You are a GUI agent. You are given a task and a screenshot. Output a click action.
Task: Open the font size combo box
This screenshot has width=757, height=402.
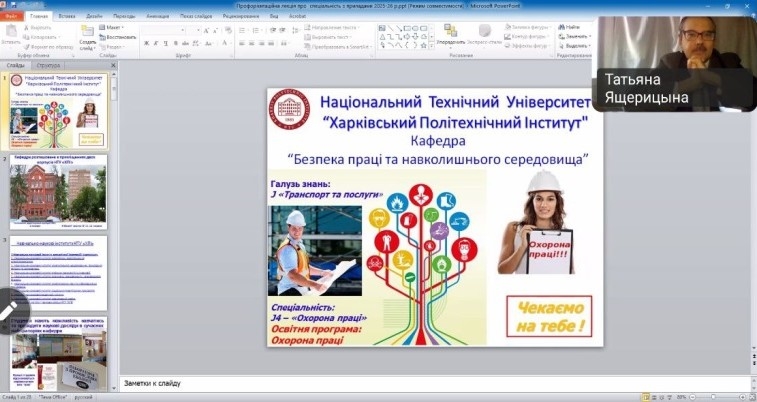point(194,30)
